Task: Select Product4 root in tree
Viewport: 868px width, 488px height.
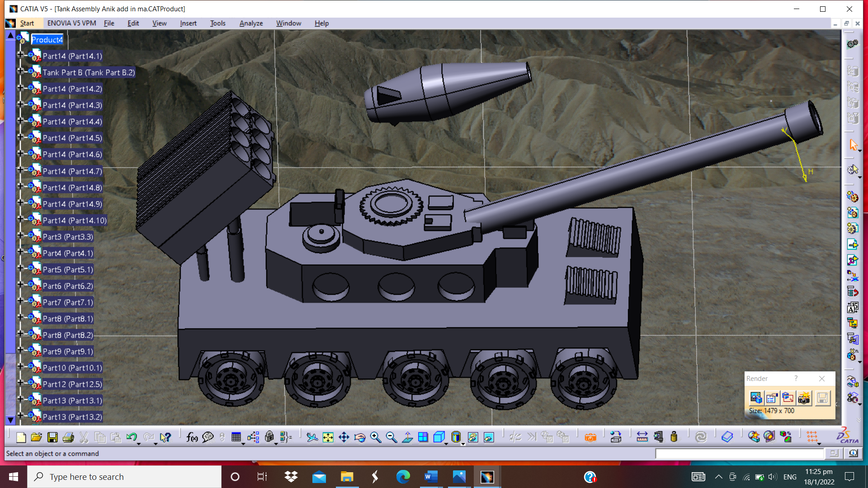Action: 47,40
